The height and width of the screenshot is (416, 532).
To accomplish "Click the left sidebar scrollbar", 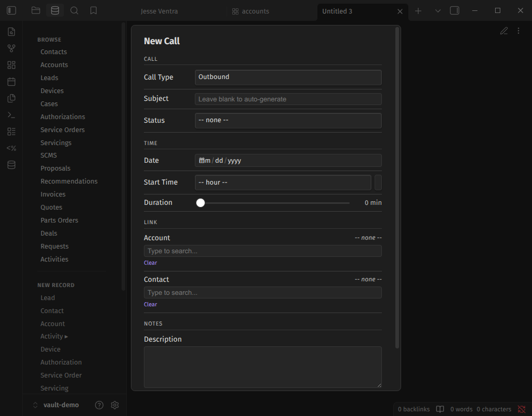I will [124, 156].
